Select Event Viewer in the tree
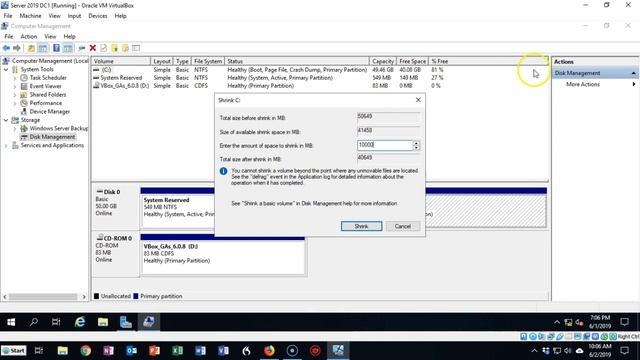The image size is (640, 360). click(45, 86)
